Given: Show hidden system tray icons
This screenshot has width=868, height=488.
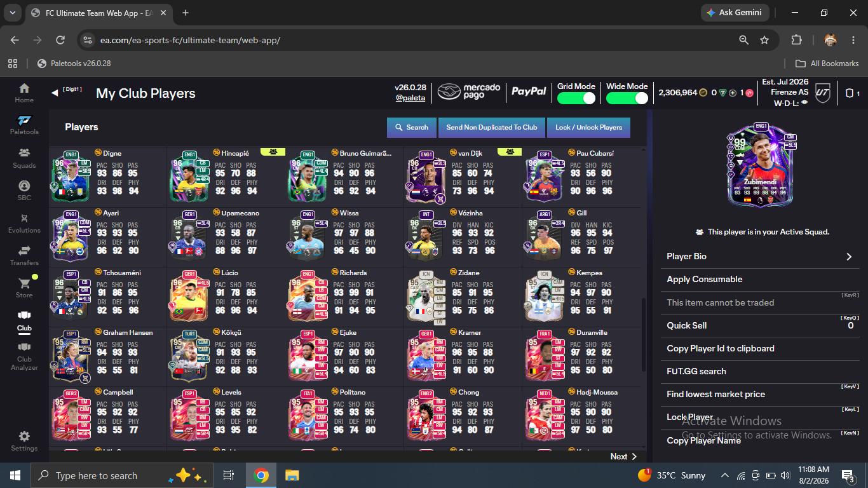Looking at the screenshot, I should 724,475.
